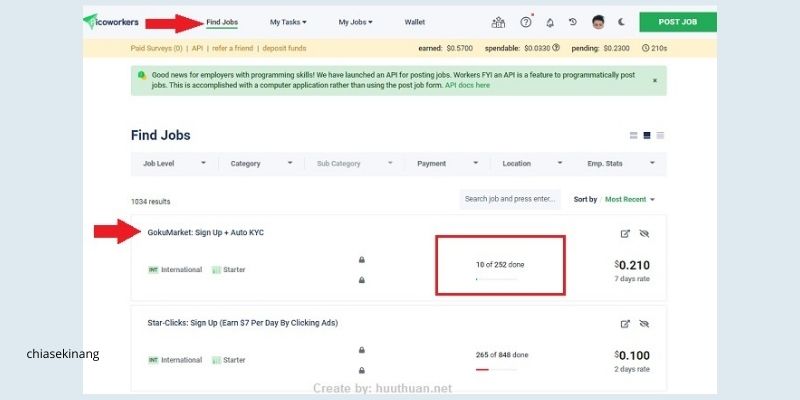Open the history clock icon
This screenshot has height=400, width=800.
[x=573, y=22]
